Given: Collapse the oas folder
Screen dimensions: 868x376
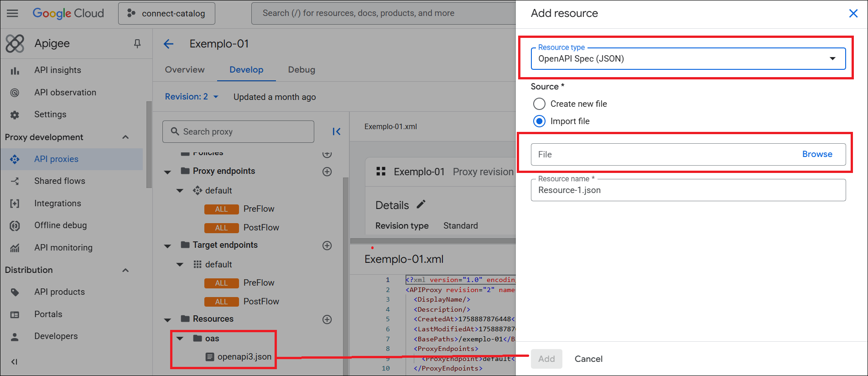Looking at the screenshot, I should [x=180, y=339].
